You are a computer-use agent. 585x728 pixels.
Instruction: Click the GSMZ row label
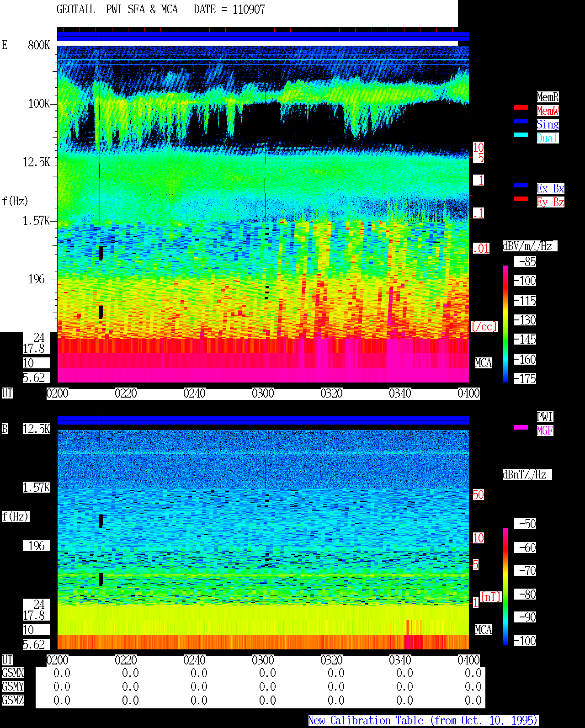pyautogui.click(x=13, y=700)
